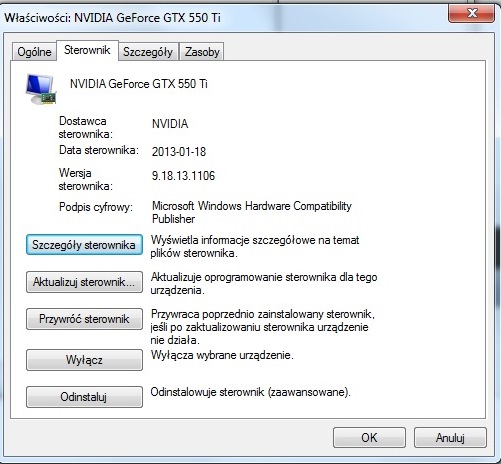Viewport: 501px width, 464px height.
Task: Click the Szczegóły sterownika button
Action: 84,245
